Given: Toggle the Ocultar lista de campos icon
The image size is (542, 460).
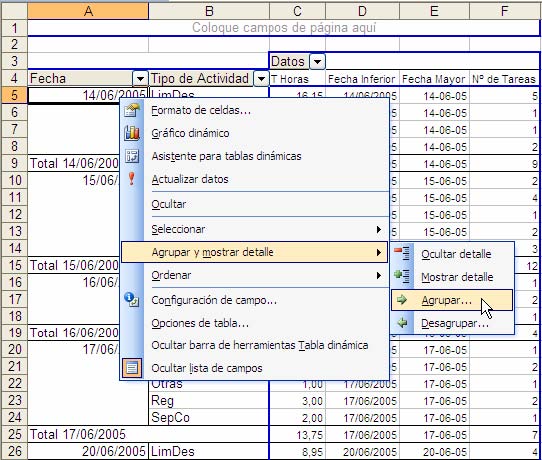Looking at the screenshot, I should click(x=132, y=368).
